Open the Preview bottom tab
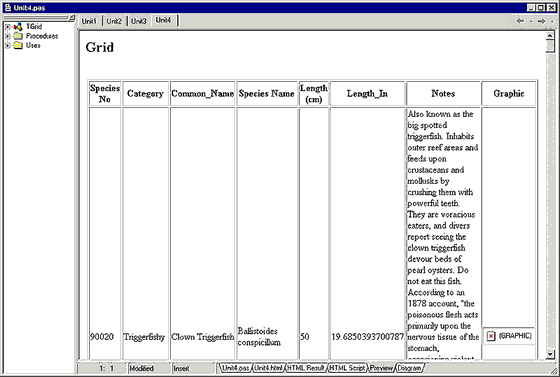The height and width of the screenshot is (377, 560). 381,368
